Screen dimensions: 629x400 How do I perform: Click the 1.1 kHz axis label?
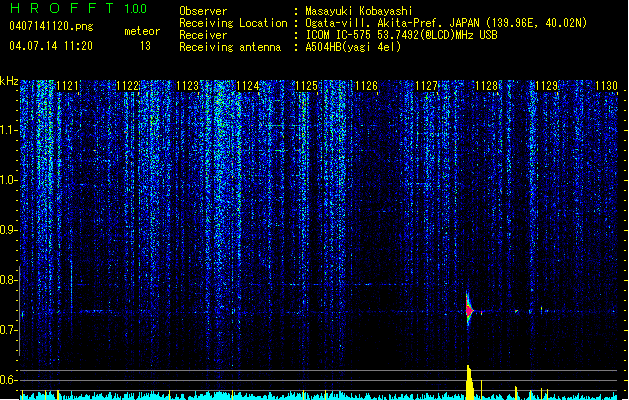tap(8, 130)
